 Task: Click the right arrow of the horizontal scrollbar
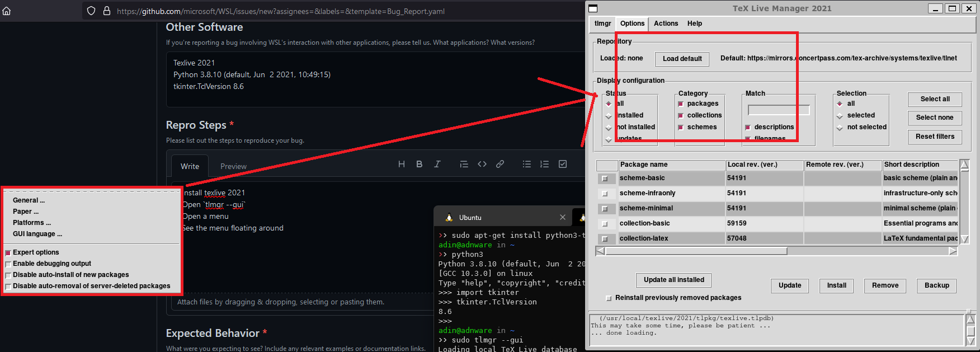953,251
